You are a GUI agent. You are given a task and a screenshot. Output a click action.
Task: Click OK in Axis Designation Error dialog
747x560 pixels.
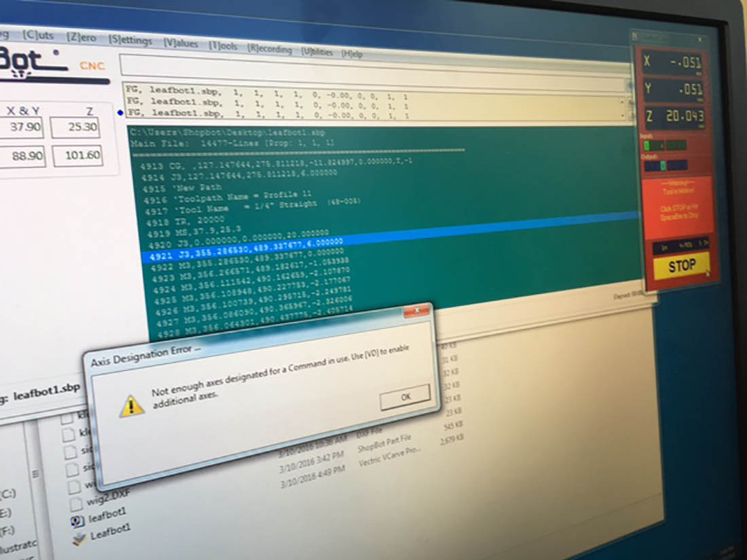405,396
